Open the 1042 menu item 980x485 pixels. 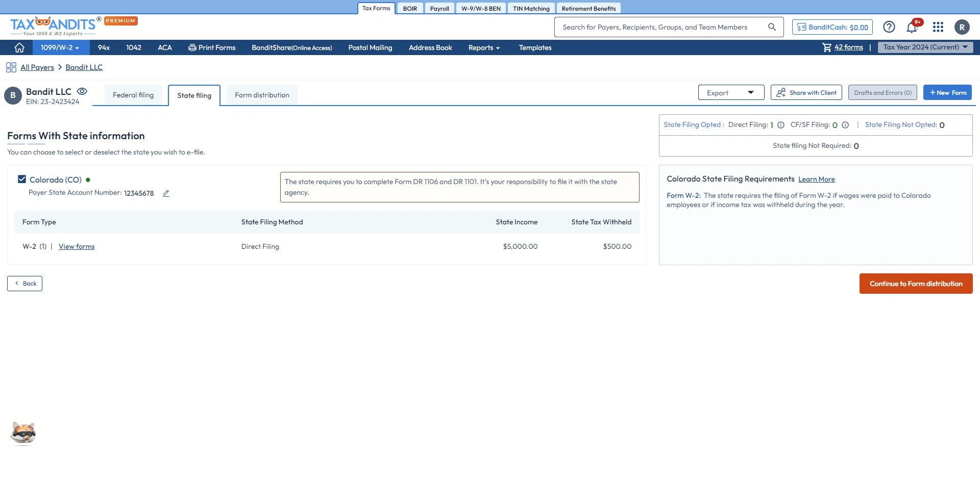(x=134, y=47)
